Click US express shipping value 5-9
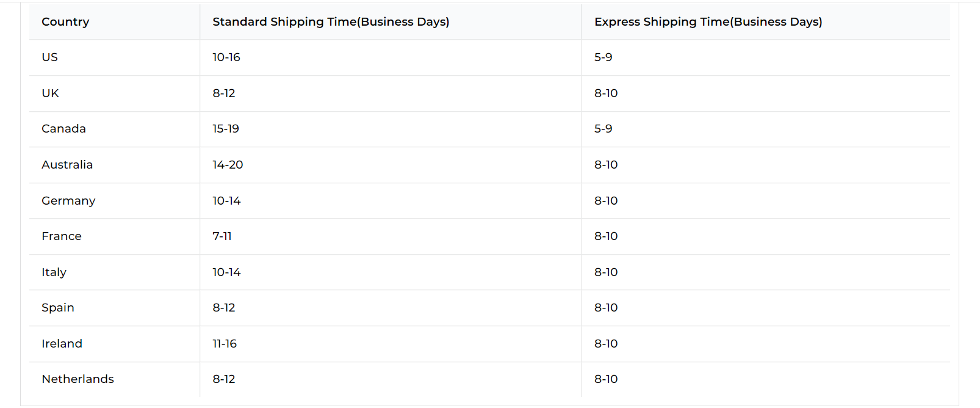Image resolution: width=980 pixels, height=408 pixels. pyautogui.click(x=603, y=57)
